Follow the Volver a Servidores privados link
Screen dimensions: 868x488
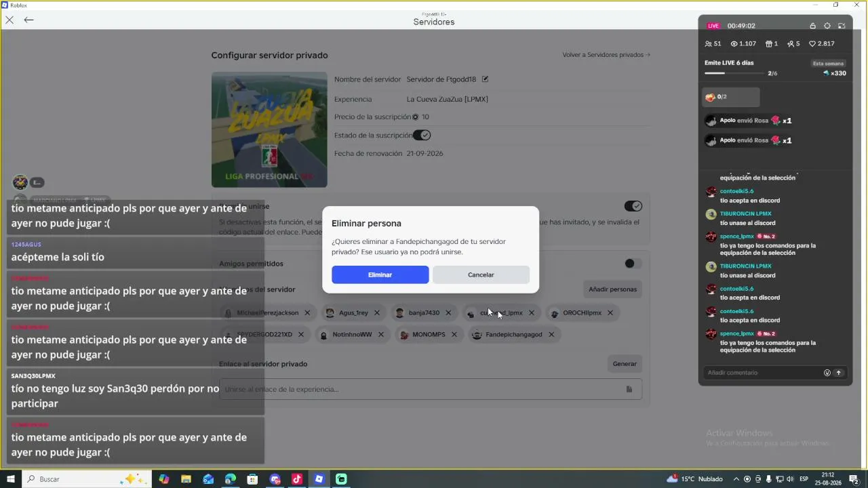click(606, 55)
